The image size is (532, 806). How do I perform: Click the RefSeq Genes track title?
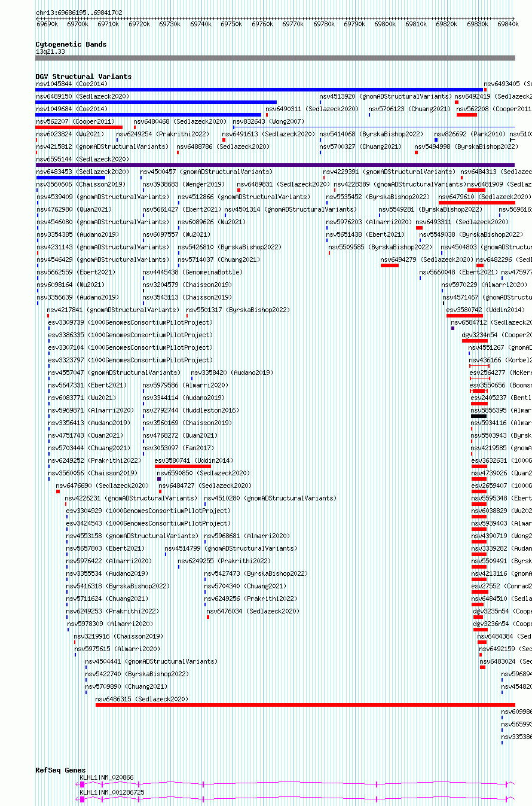coord(60,770)
